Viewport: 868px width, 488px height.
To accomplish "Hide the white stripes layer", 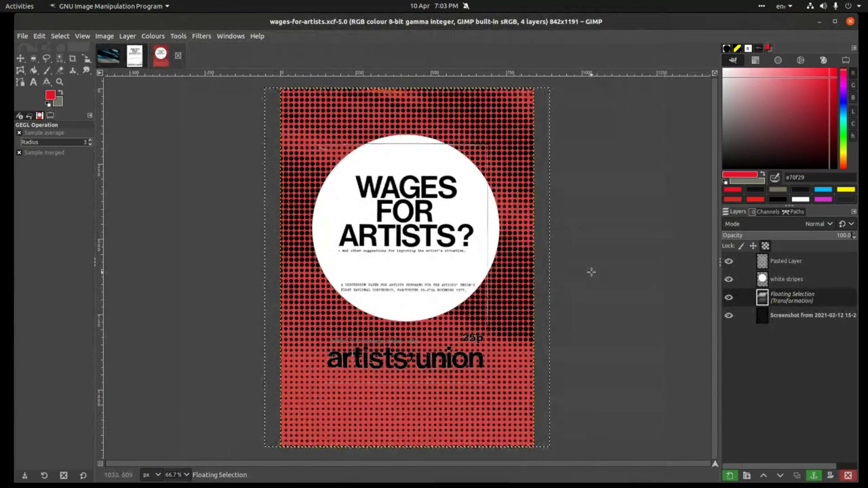I will pyautogui.click(x=728, y=279).
